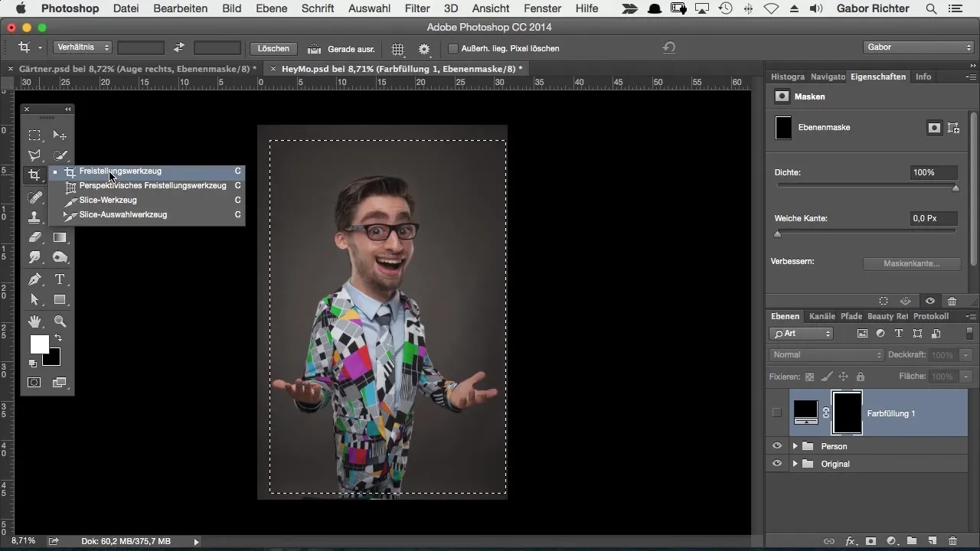
Task: Select the Sponge tool
Action: tap(60, 258)
